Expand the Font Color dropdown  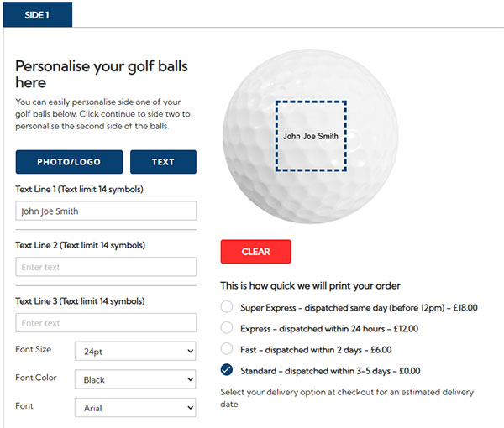coord(135,379)
